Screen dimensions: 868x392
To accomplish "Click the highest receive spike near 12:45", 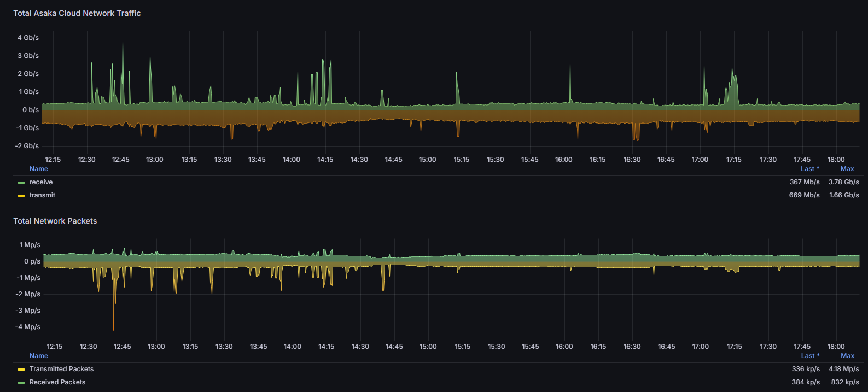I will pyautogui.click(x=123, y=44).
